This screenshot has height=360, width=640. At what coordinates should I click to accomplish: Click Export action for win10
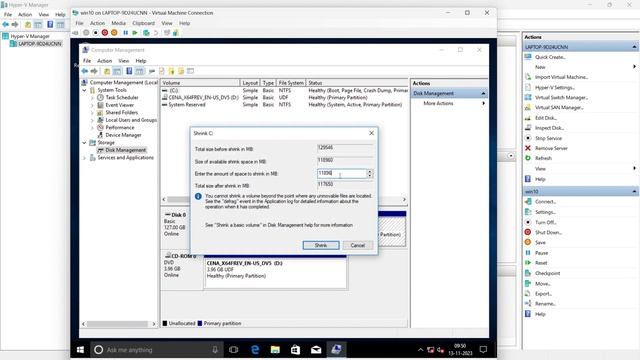tap(543, 293)
